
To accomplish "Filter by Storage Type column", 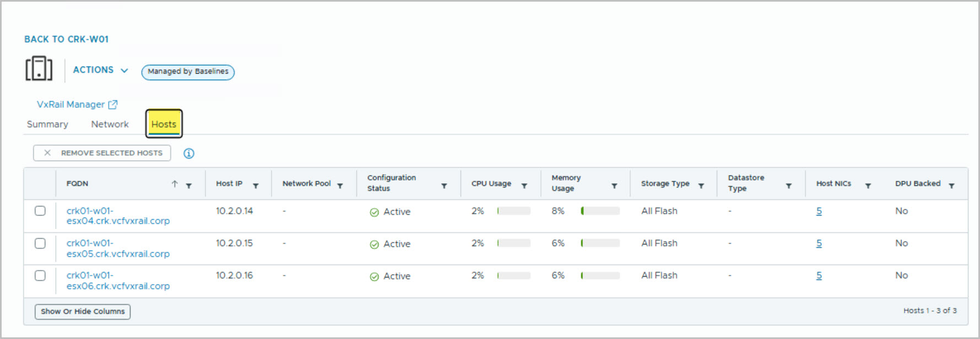I will (x=701, y=186).
